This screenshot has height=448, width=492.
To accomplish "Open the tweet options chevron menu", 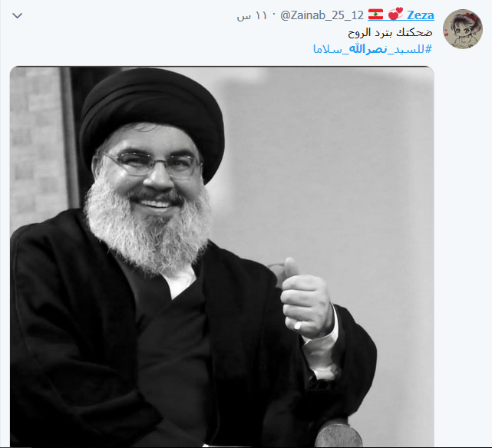I will (17, 15).
